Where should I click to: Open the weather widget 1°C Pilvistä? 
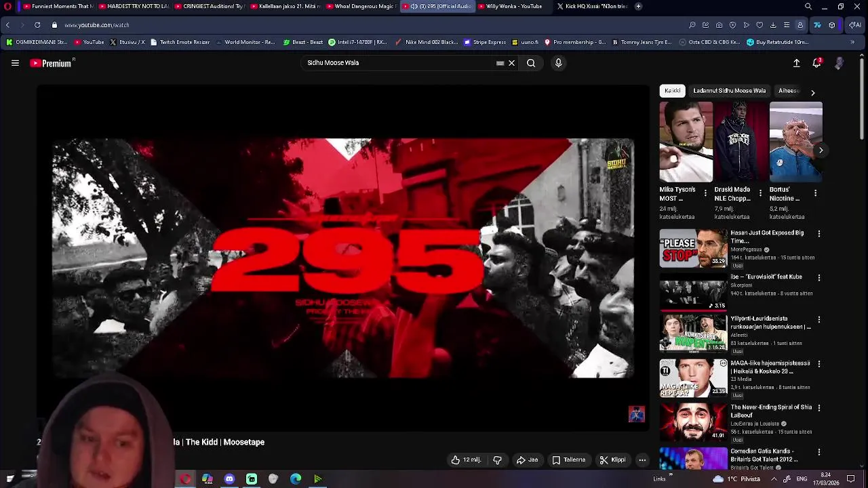point(737,479)
